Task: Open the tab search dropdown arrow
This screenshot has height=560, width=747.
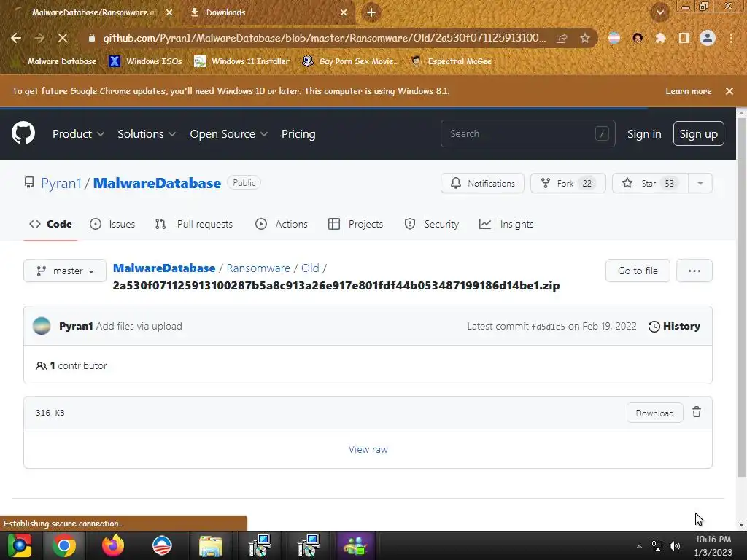Action: tap(660, 12)
